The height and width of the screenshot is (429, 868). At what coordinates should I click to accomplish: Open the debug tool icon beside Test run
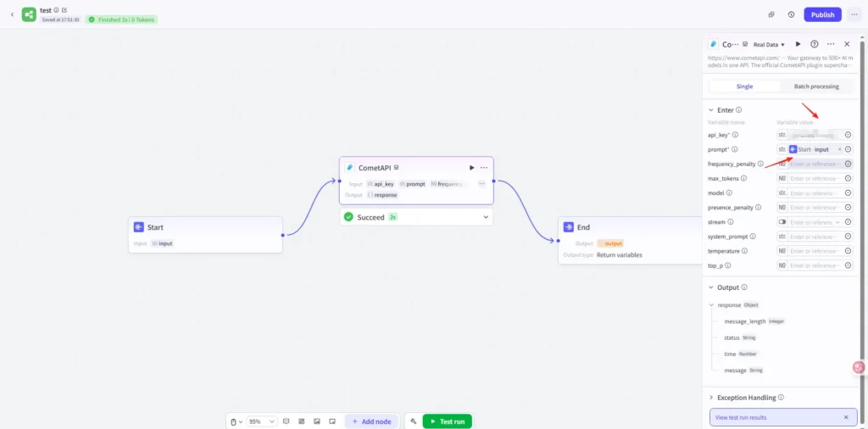click(413, 421)
